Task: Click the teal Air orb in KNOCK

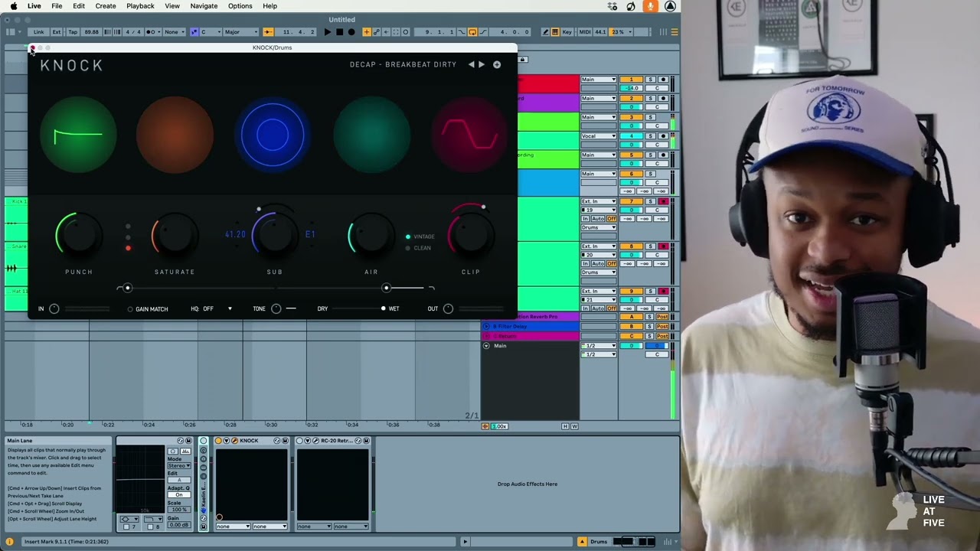Action: click(x=371, y=135)
